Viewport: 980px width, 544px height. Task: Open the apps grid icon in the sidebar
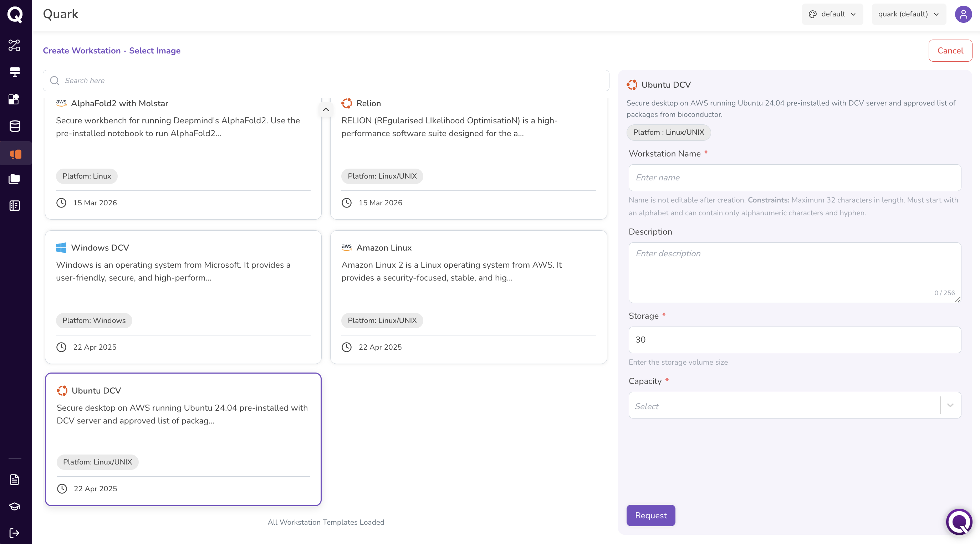(x=15, y=99)
